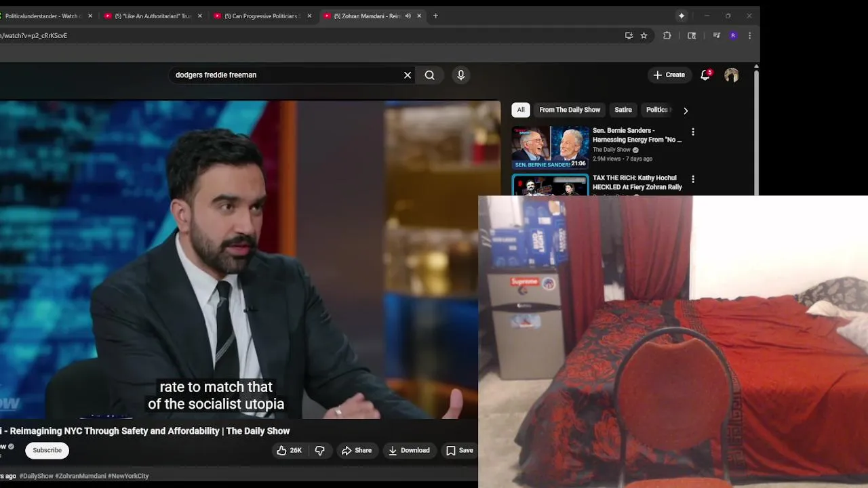Download the video

409,450
